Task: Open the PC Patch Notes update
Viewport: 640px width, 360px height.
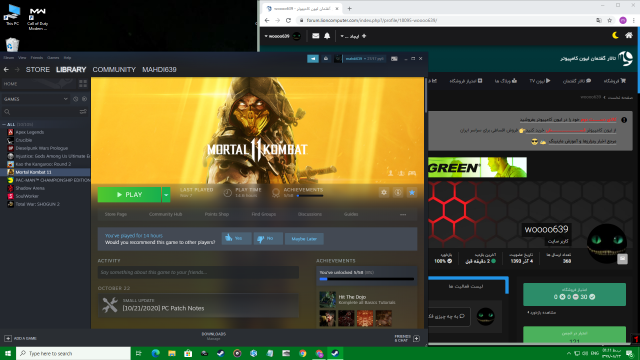Action: point(198,305)
